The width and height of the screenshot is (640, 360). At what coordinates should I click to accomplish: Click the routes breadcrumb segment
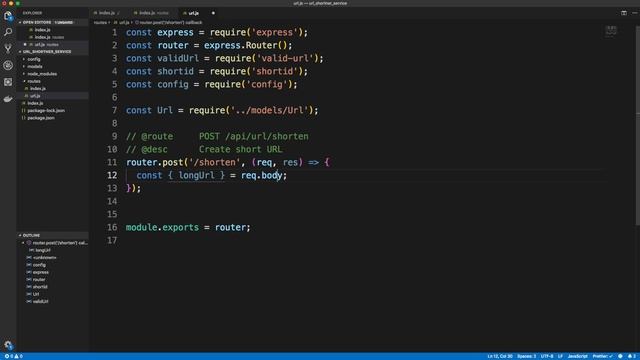[x=100, y=23]
